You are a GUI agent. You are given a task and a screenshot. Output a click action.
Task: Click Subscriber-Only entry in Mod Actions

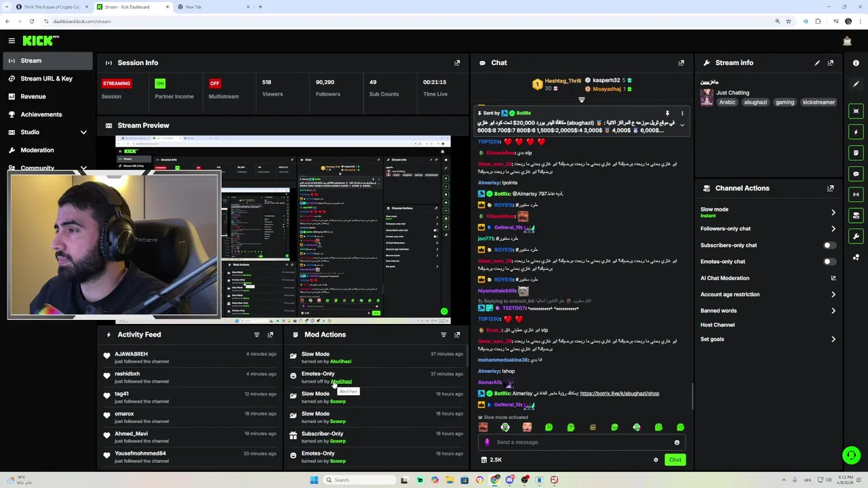[x=322, y=434]
